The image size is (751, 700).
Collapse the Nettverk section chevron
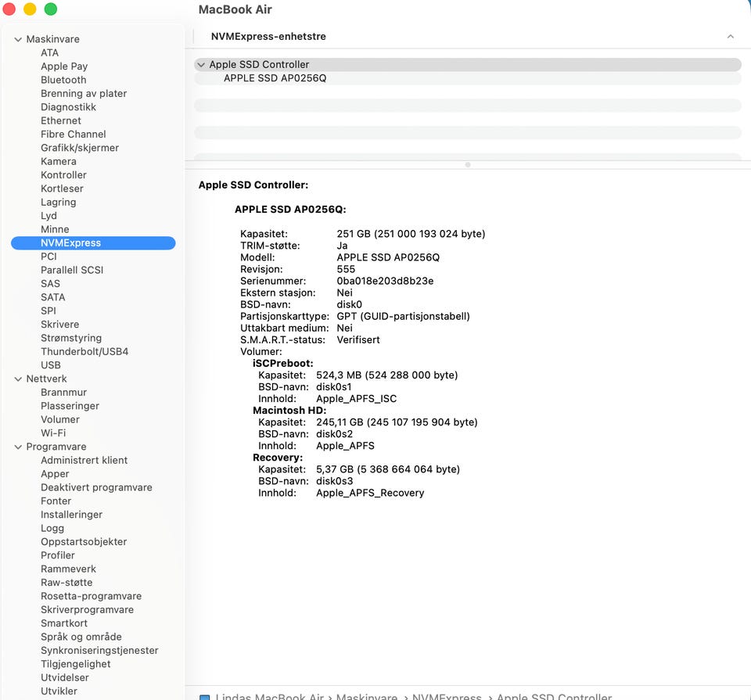click(x=18, y=379)
